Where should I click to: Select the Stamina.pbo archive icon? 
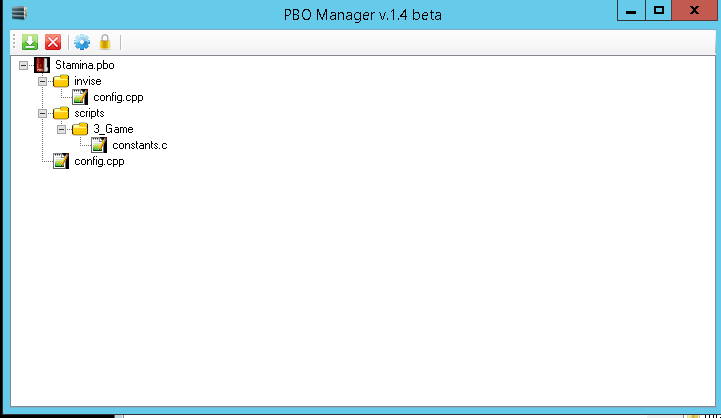[x=42, y=65]
